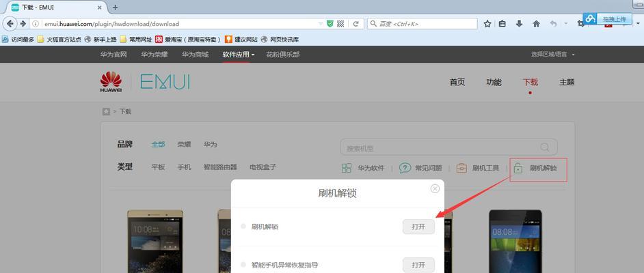The image size is (644, 273).
Task: Switch to the 下载 navigation tab
Action: click(531, 82)
